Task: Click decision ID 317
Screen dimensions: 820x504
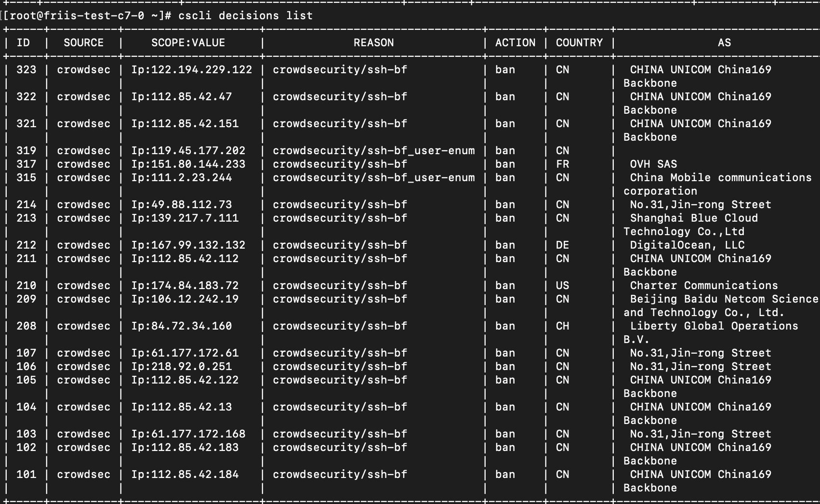Action: pos(26,164)
